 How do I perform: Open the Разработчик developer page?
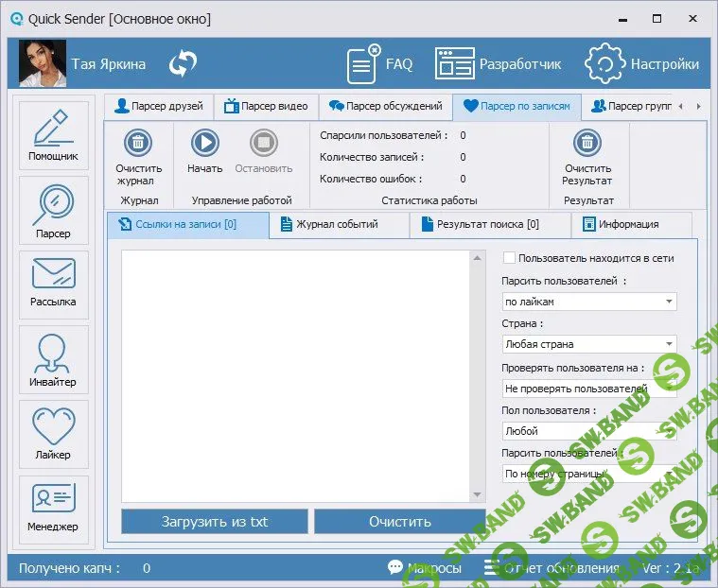499,64
